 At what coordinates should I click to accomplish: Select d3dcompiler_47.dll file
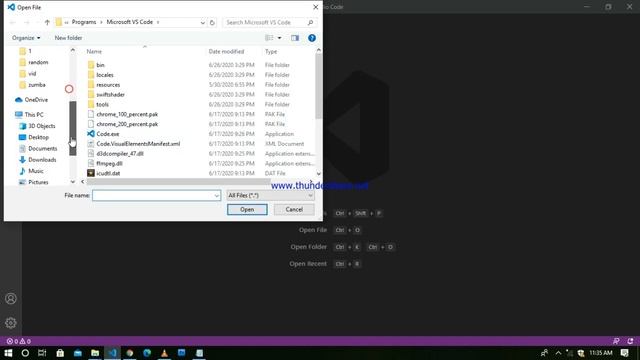point(116,153)
